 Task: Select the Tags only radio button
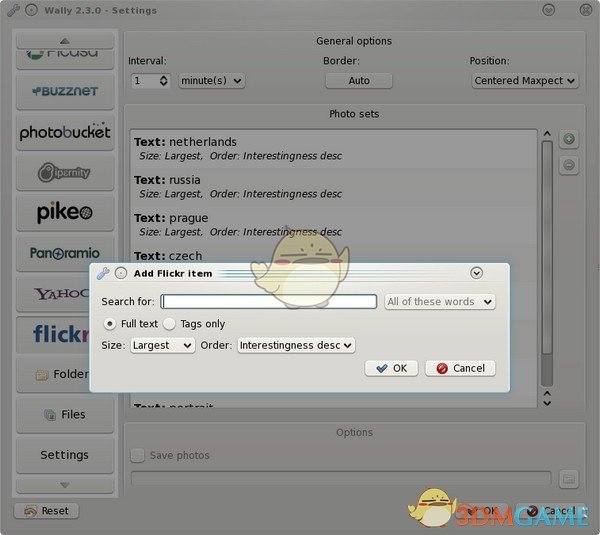(x=169, y=324)
